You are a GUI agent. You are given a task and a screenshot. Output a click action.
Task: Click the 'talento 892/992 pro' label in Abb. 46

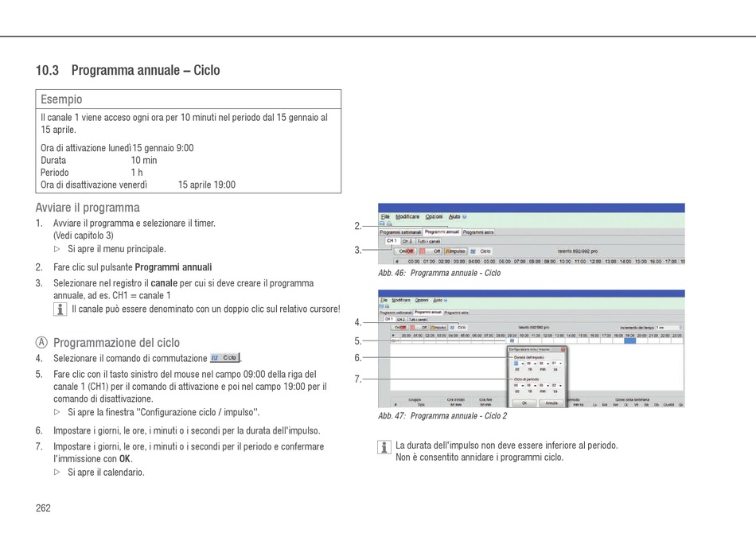coord(578,251)
